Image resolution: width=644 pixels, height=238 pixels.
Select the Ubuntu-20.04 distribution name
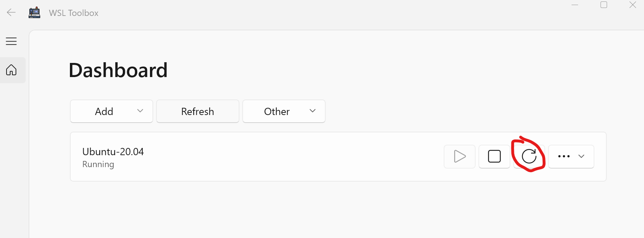click(x=113, y=152)
